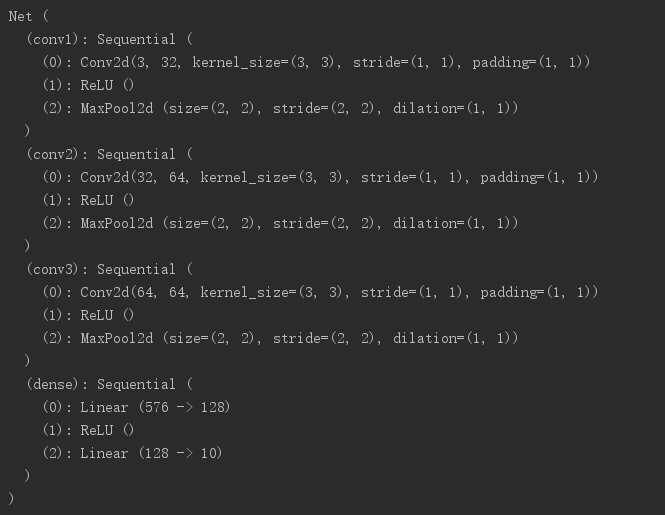
Task: Click the '(dense): Sequential' line
Action: [109, 384]
